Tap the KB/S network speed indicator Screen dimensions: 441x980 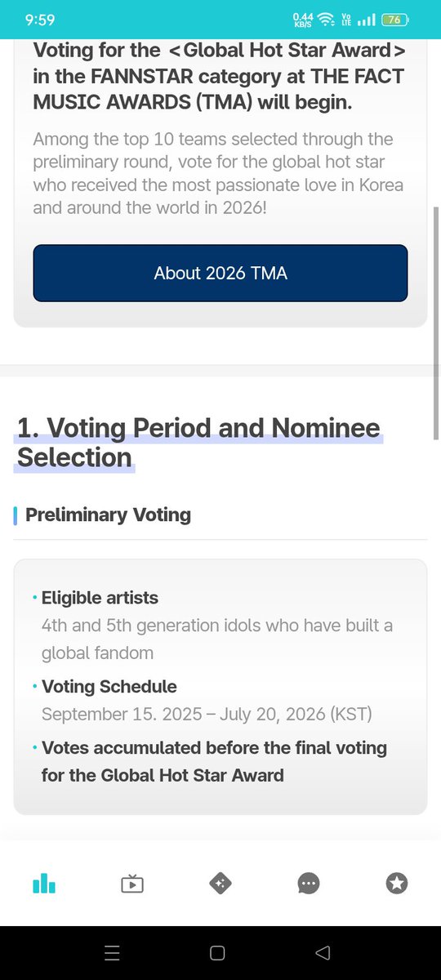pos(302,19)
